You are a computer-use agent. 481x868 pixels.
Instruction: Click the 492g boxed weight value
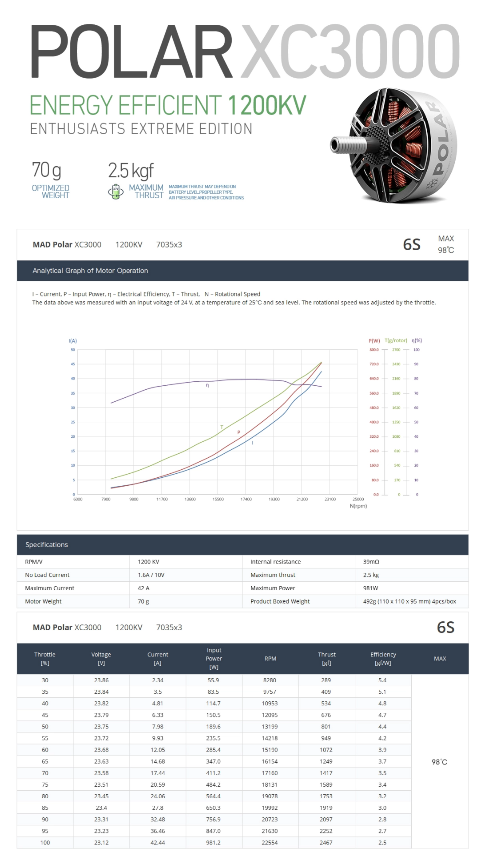click(x=409, y=601)
